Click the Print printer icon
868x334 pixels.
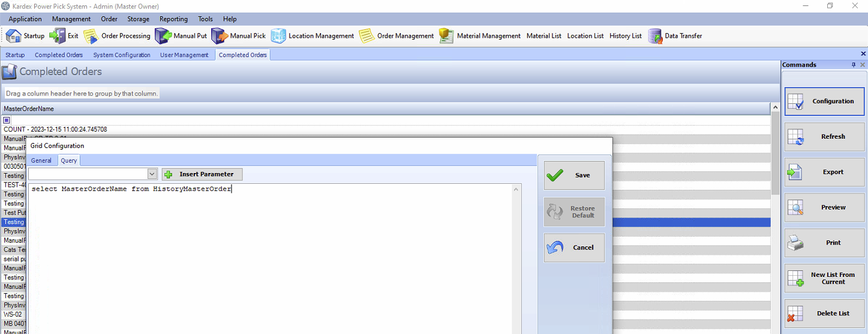click(795, 243)
